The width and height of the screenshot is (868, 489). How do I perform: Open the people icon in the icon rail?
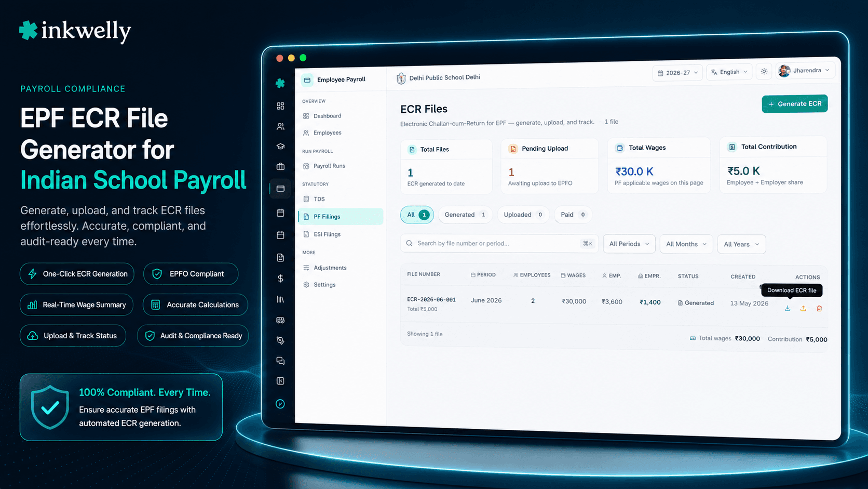(280, 126)
